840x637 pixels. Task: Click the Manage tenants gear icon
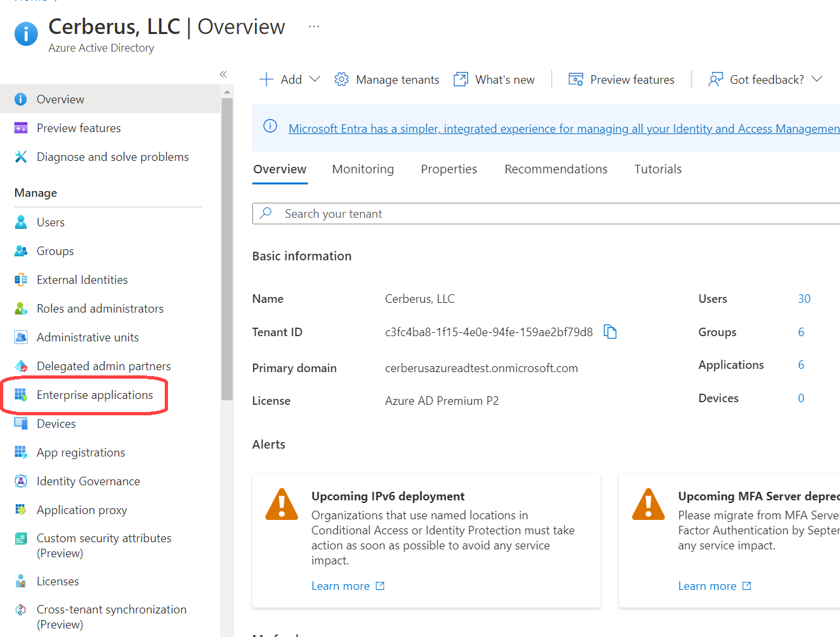click(x=341, y=80)
